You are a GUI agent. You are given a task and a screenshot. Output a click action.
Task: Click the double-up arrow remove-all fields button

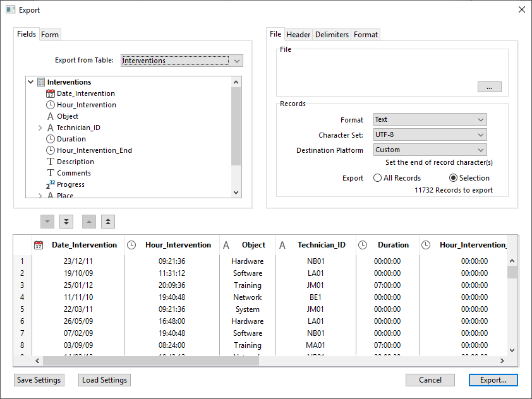(x=108, y=222)
